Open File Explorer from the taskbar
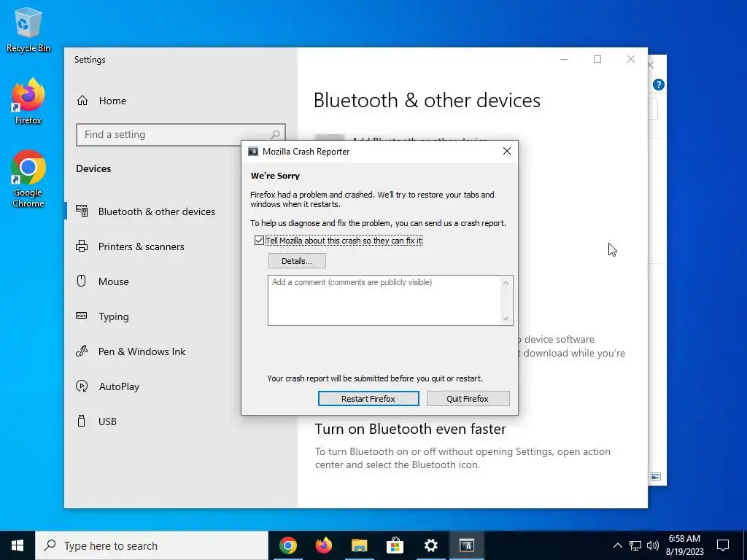747x560 pixels. (x=359, y=545)
